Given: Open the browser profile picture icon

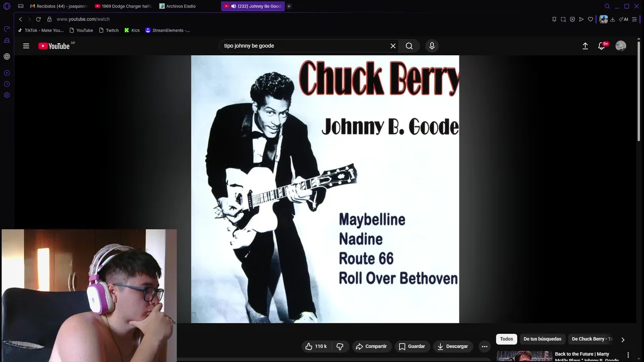Looking at the screenshot, I should click(603, 19).
